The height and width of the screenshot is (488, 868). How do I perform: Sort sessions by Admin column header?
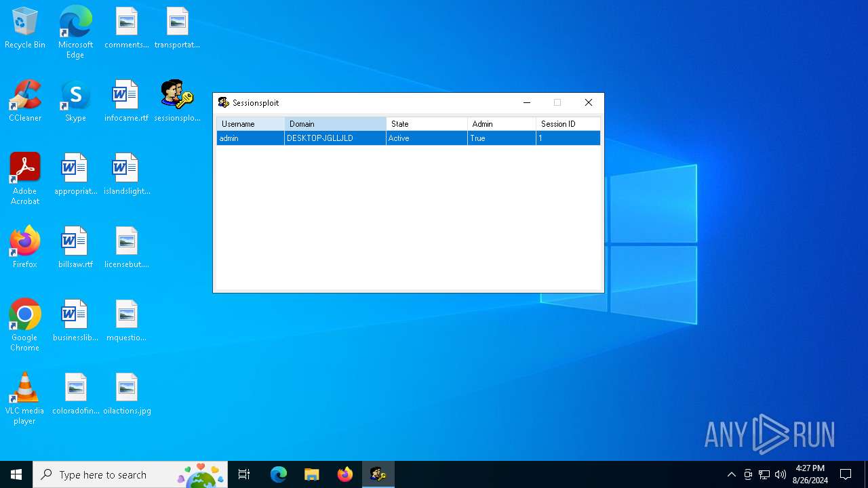(502, 124)
